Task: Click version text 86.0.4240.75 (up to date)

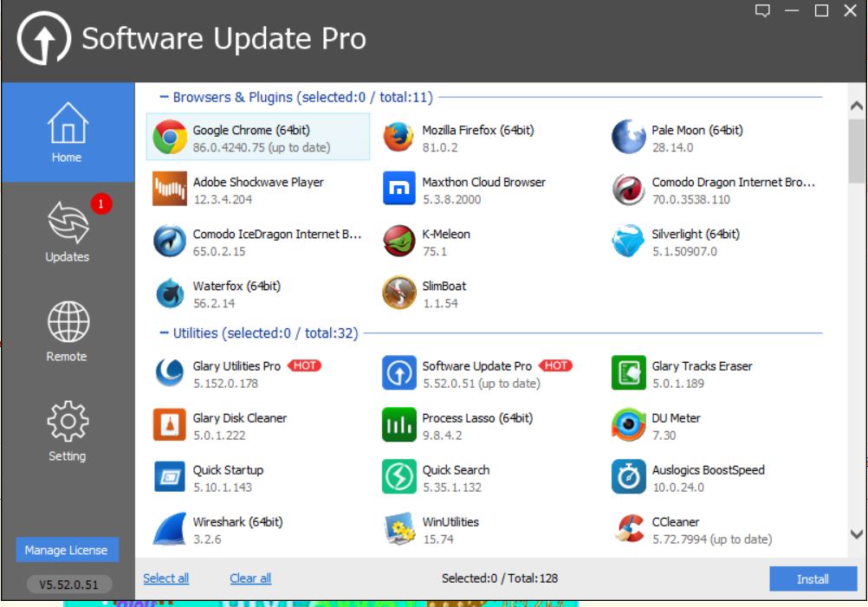Action: pos(262,148)
